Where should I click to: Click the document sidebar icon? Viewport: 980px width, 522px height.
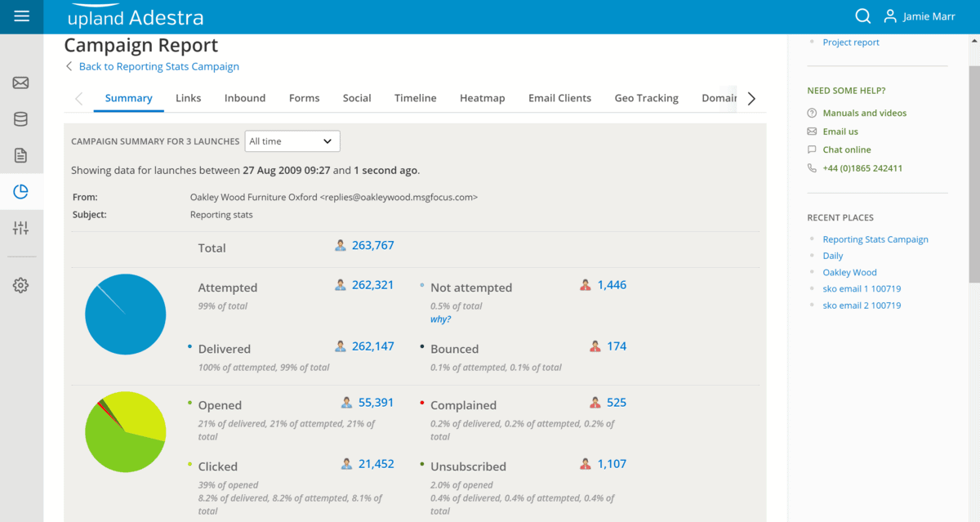click(x=21, y=155)
